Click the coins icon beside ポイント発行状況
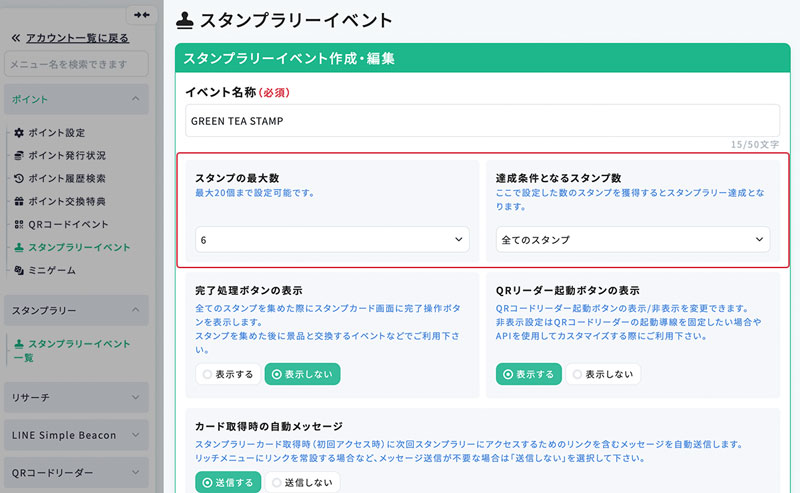The height and width of the screenshot is (493, 800). point(19,156)
